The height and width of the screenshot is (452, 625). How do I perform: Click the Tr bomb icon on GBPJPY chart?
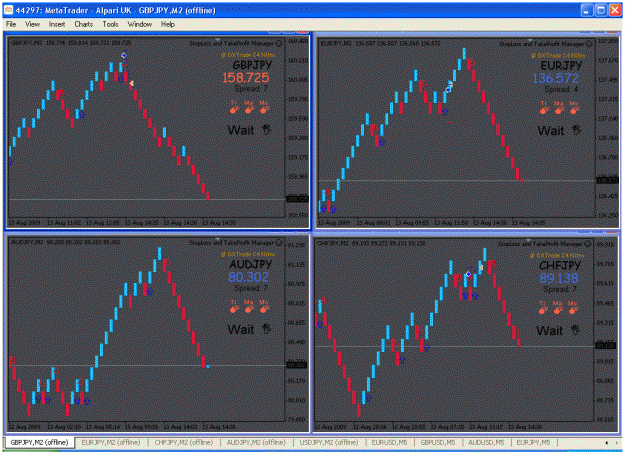234,109
